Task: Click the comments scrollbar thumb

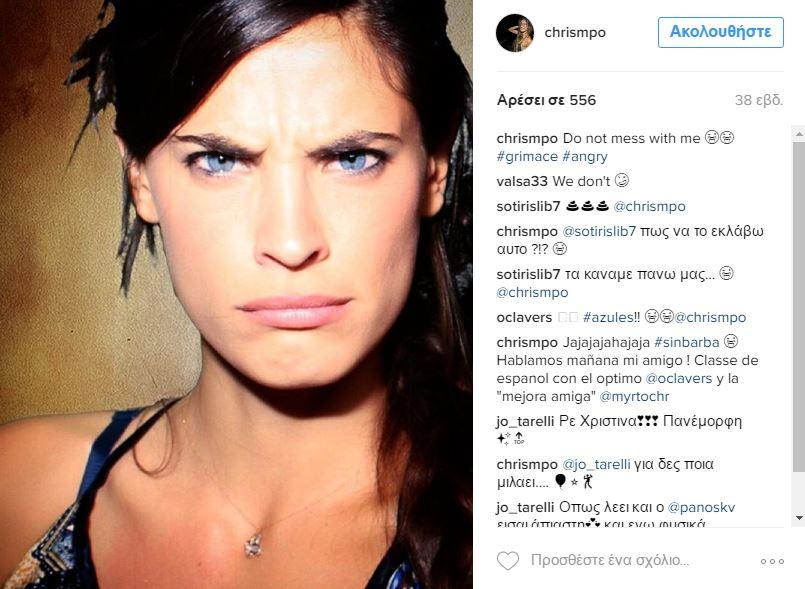Action: tap(798, 307)
